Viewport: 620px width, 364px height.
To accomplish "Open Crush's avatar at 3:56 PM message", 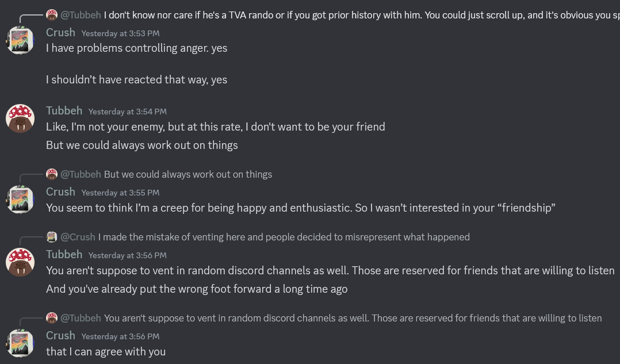I will pos(20,343).
